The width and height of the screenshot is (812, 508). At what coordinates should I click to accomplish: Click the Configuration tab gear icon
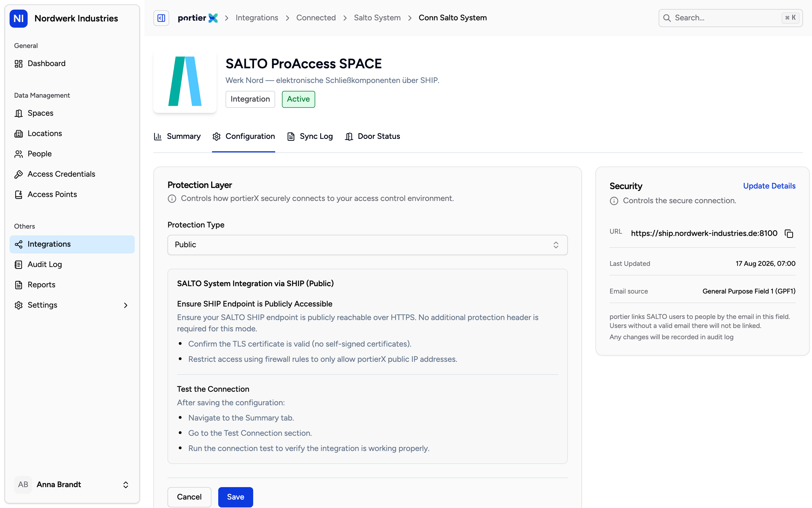tap(217, 136)
